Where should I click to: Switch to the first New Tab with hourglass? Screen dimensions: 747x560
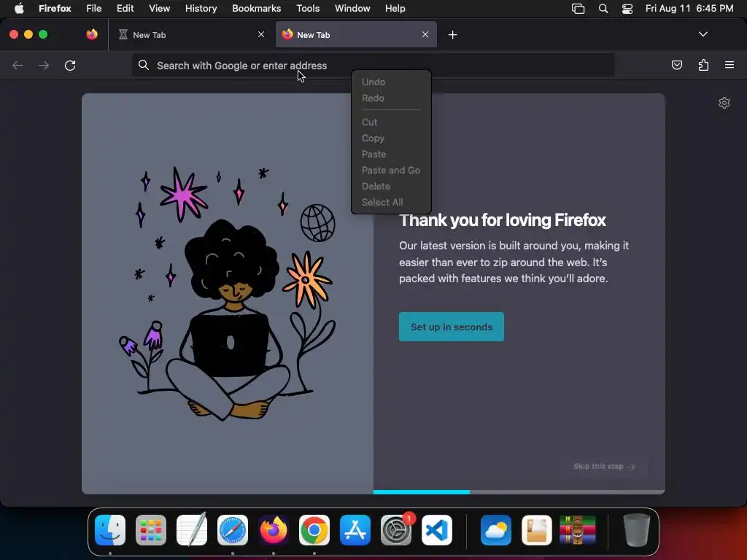(x=190, y=35)
